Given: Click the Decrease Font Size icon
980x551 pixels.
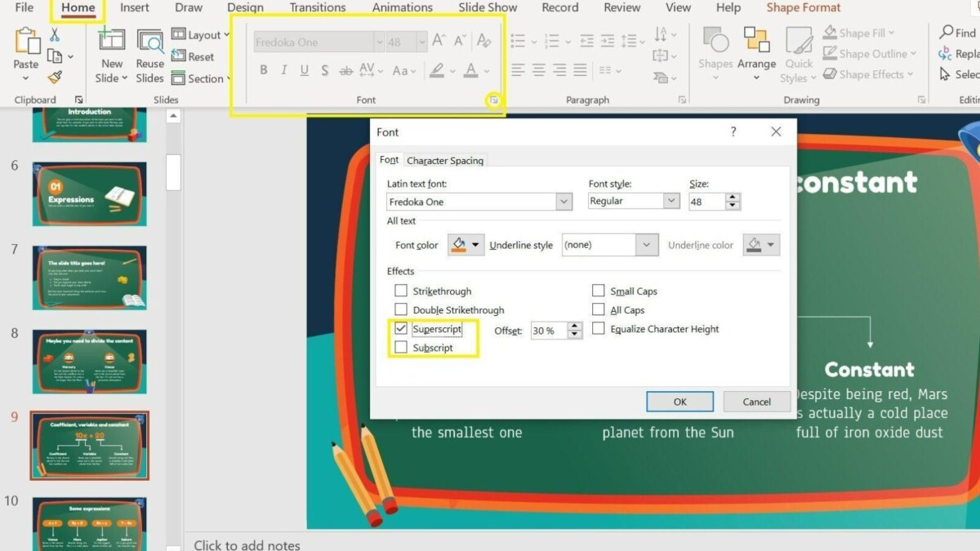Looking at the screenshot, I should tap(461, 41).
